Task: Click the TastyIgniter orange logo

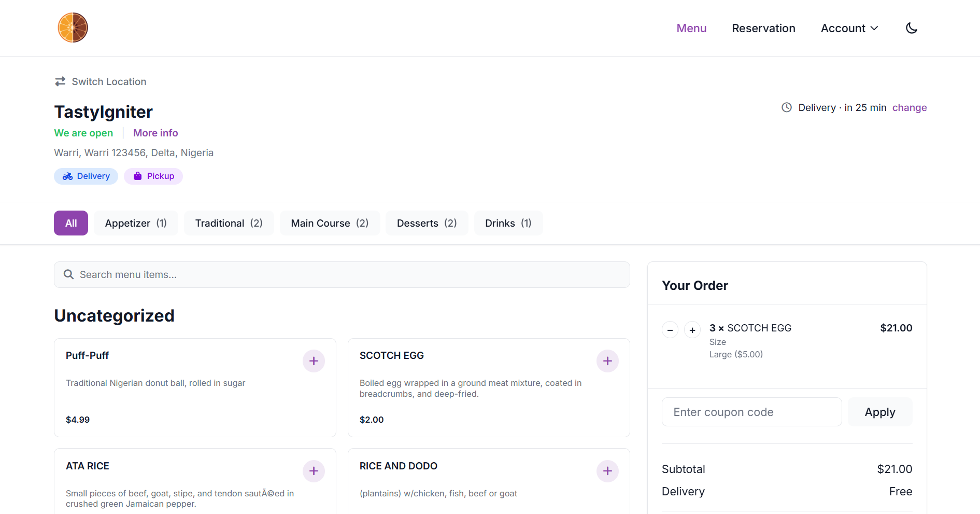Action: pos(73,27)
